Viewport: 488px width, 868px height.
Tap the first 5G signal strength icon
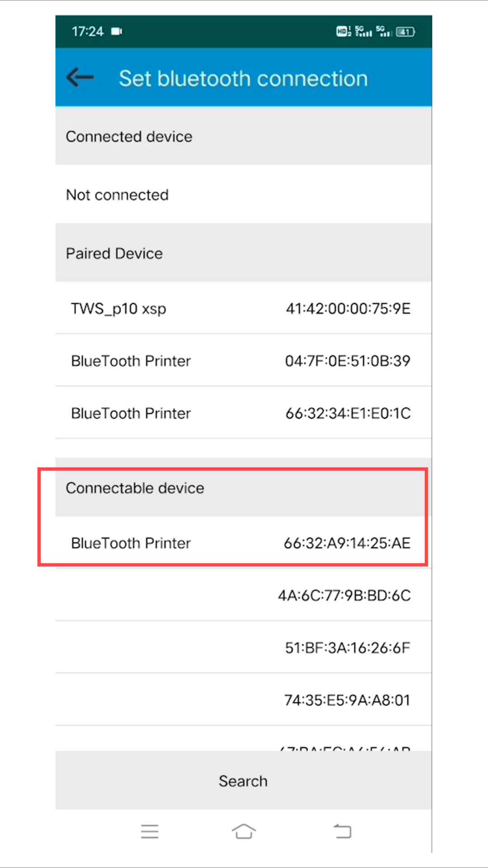(x=363, y=31)
